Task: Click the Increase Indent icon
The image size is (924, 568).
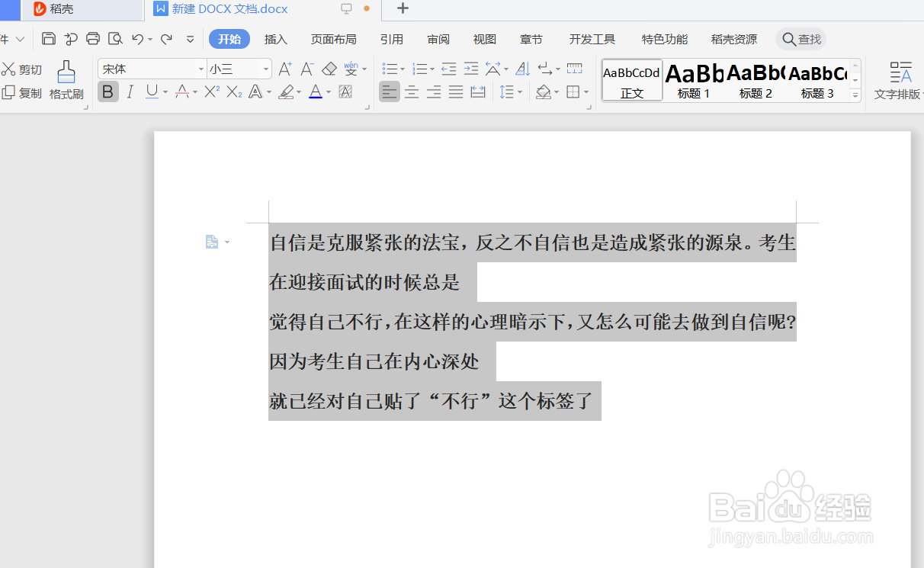Action: (471, 68)
